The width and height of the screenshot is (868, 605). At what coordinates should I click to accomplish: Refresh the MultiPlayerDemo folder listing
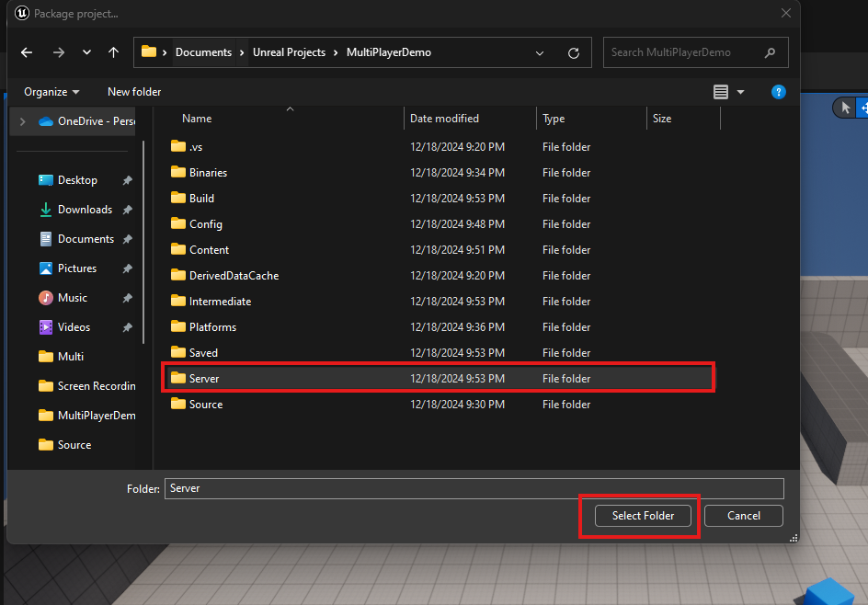tap(574, 52)
